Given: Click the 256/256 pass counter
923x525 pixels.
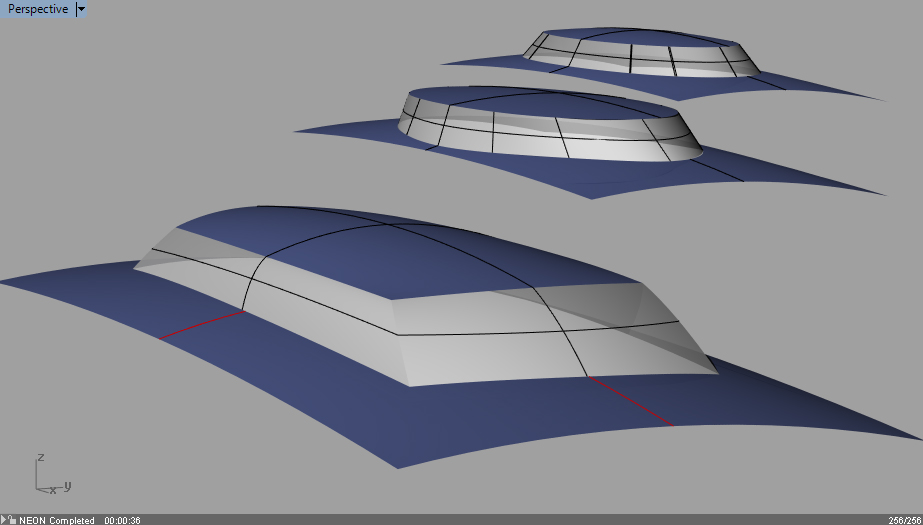Looking at the screenshot, I should pos(905,520).
